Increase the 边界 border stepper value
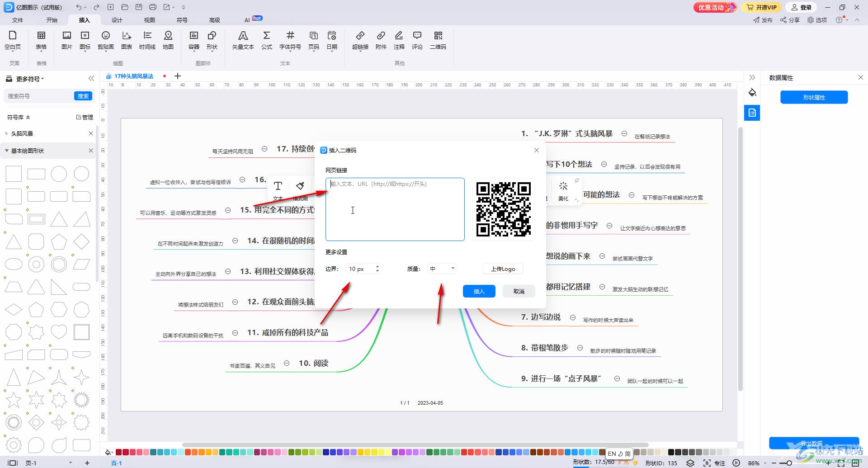This screenshot has height=468, width=868. [x=377, y=266]
